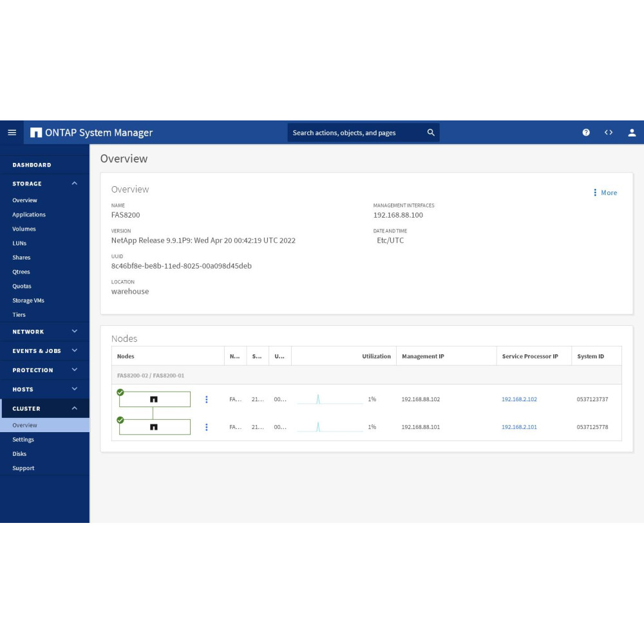Click the help question mark icon
644x644 pixels.
tap(586, 132)
